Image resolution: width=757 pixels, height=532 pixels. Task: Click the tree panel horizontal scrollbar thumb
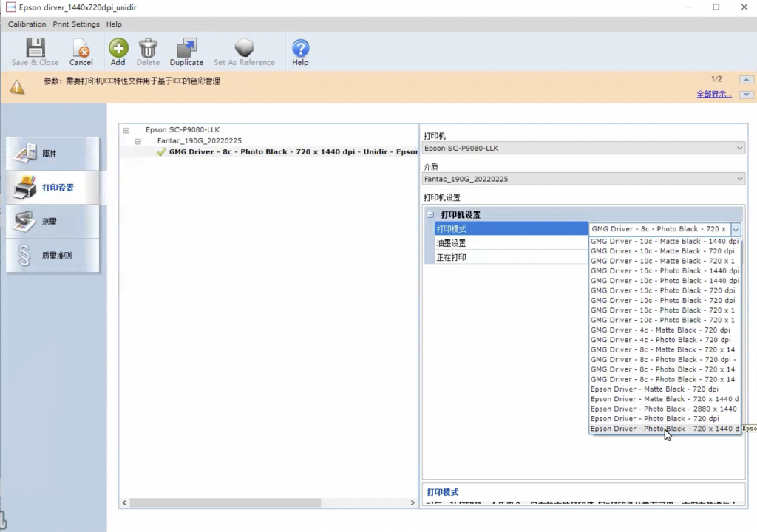coord(225,502)
